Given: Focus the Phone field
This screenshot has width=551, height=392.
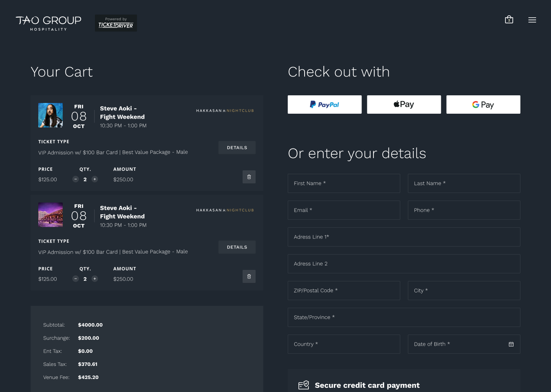Looking at the screenshot, I should click(x=464, y=210).
